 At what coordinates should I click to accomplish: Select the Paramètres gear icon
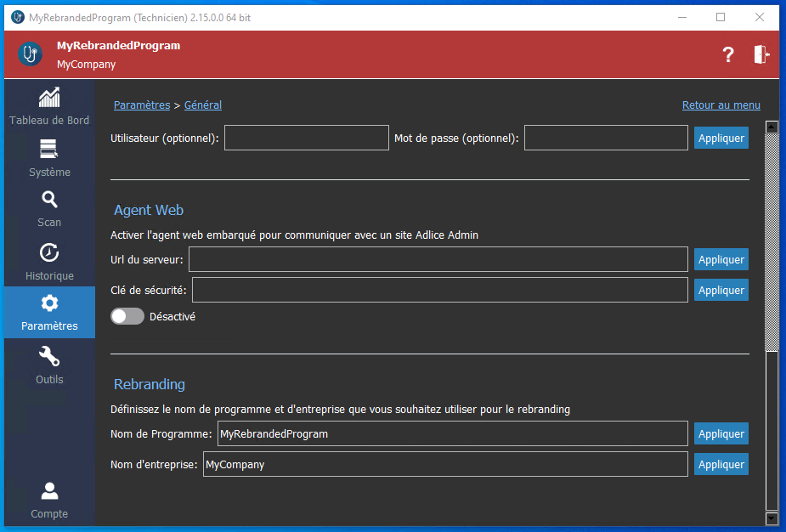click(x=49, y=303)
